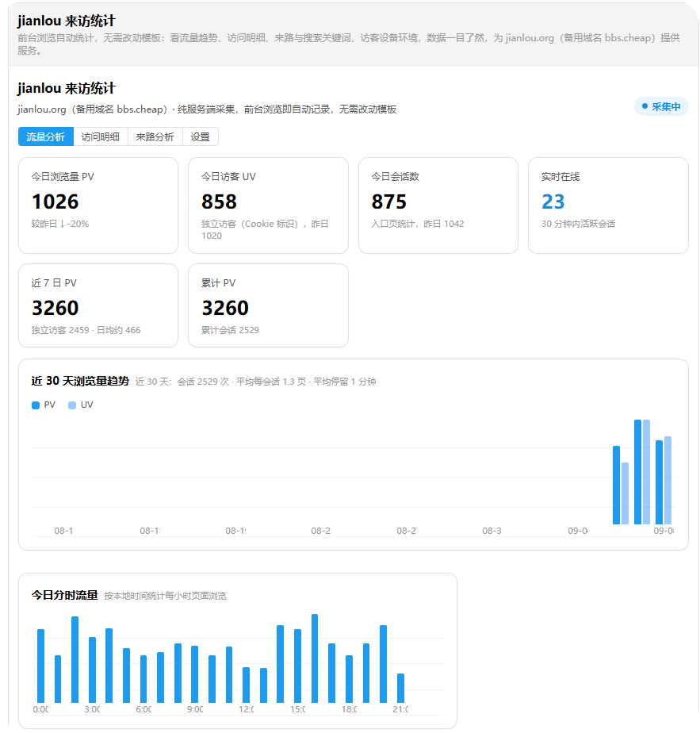
Task: Click the 今日会话数 value 875
Action: pos(388,202)
